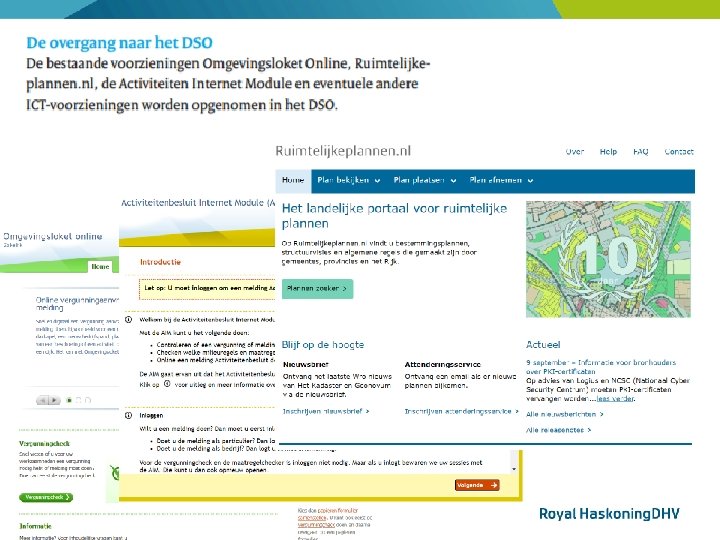
Task: Open the Home tab on Ruimtelijkeplannen.nl
Action: coord(293,180)
